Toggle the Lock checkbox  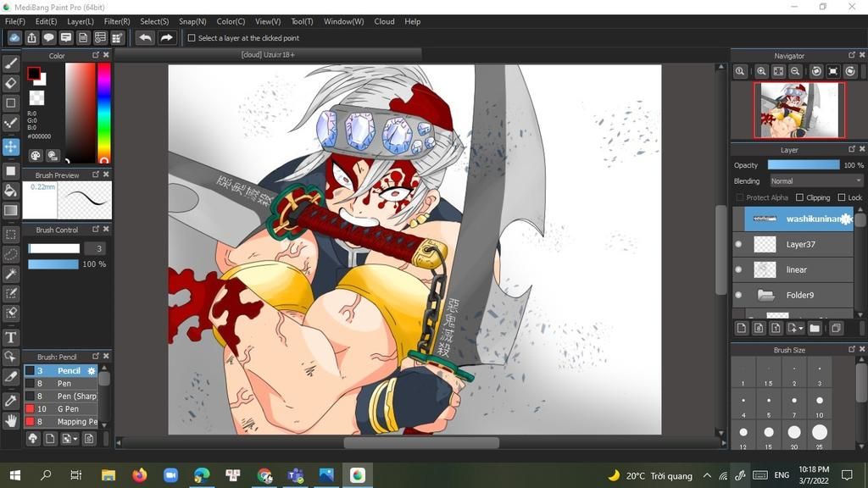[x=842, y=197]
